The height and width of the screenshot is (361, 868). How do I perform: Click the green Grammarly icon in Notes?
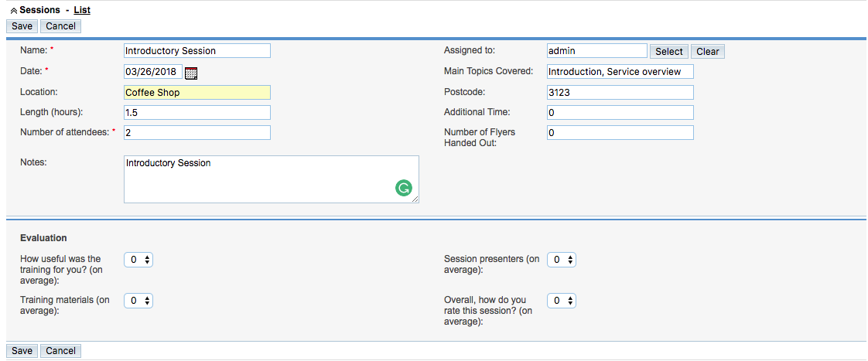[404, 189]
